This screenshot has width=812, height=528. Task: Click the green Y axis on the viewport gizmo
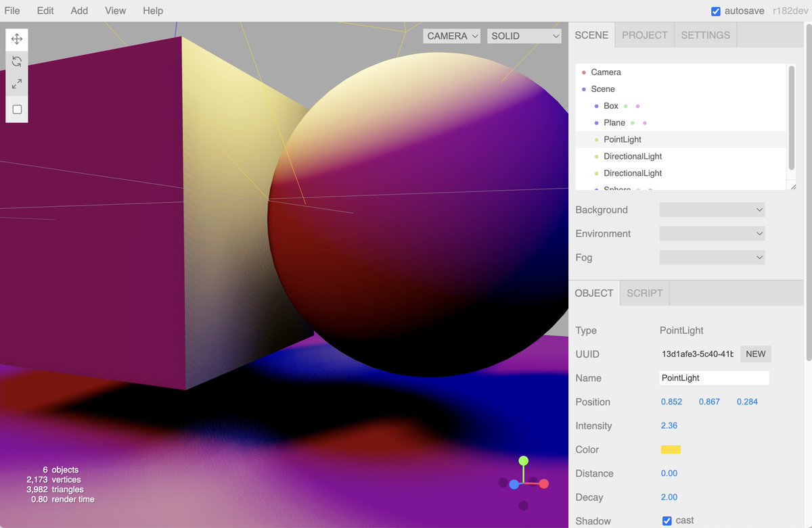(x=523, y=461)
